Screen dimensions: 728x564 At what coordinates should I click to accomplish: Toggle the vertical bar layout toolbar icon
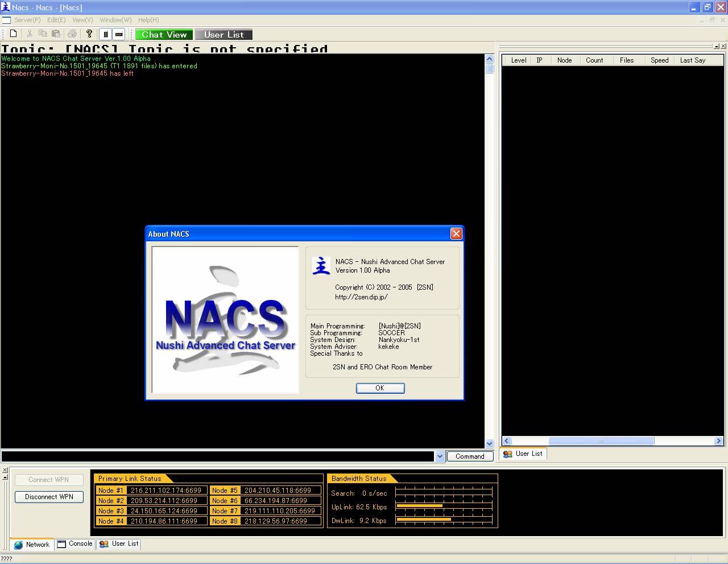[x=106, y=34]
